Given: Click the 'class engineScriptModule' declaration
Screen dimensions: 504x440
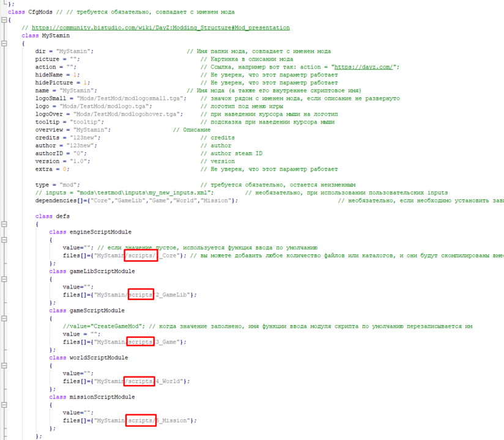Looking at the screenshot, I should point(91,232).
